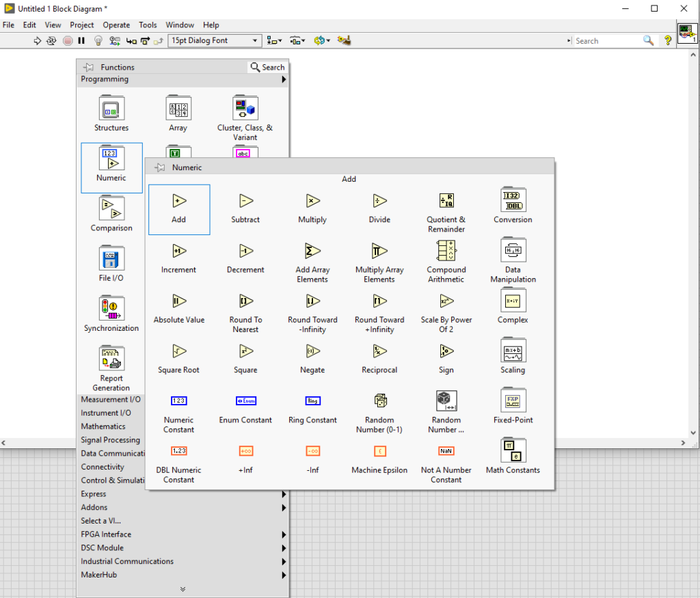Screen dimensions: 700x598
Task: Show more palette categories with chevrons
Action: 183,589
